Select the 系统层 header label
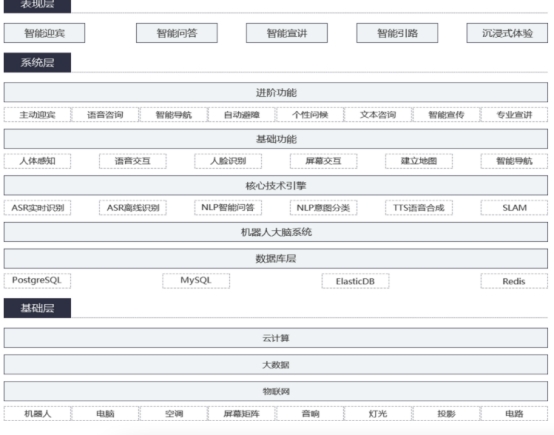The height and width of the screenshot is (435, 554). 37,63
